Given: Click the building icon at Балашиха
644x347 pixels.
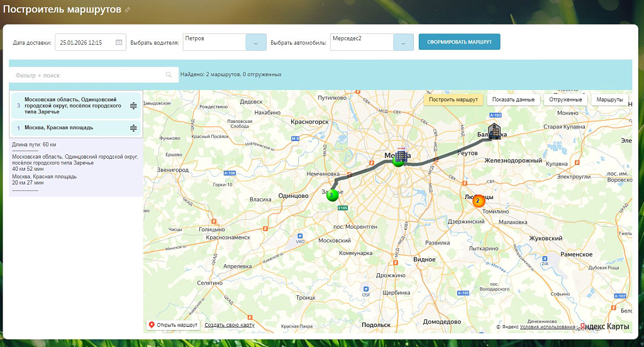Looking at the screenshot, I should pyautogui.click(x=496, y=131).
